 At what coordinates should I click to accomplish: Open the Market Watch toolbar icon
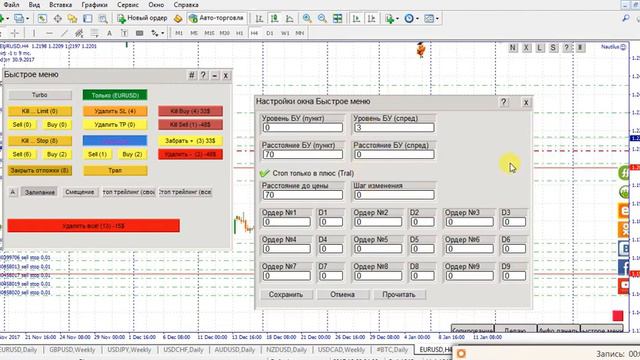[42, 18]
